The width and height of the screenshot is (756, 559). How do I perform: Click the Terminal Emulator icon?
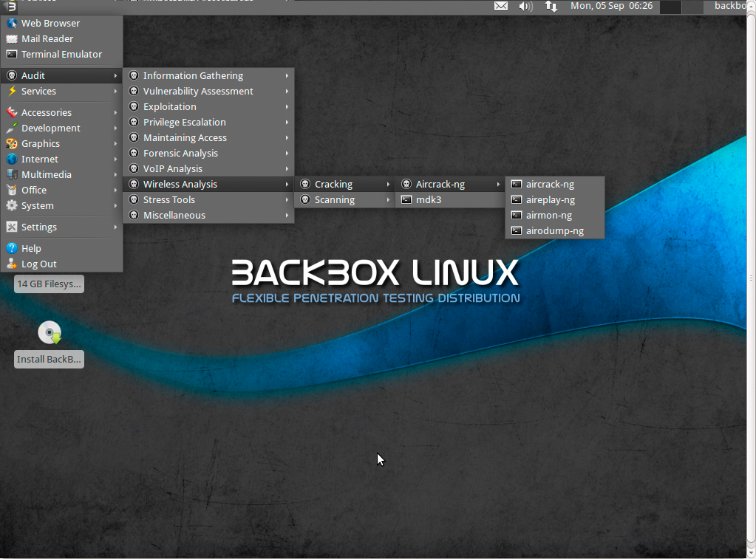click(12, 54)
